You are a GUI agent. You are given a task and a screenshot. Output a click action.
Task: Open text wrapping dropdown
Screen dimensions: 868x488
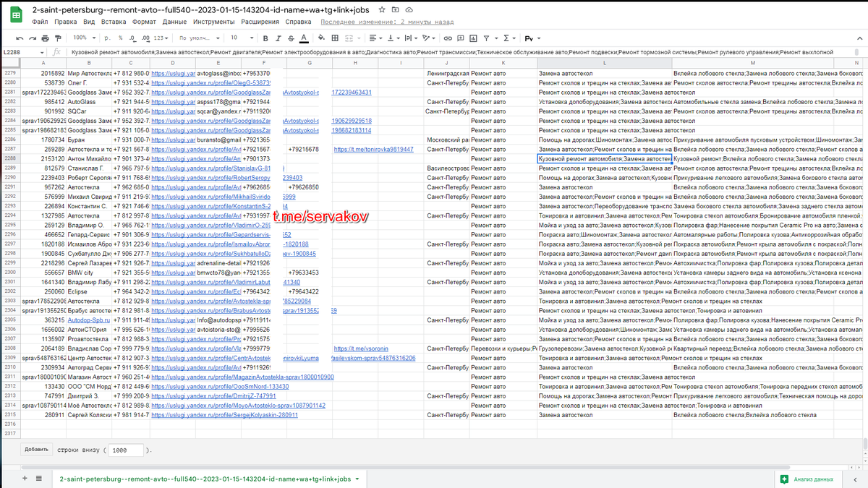[x=411, y=38]
